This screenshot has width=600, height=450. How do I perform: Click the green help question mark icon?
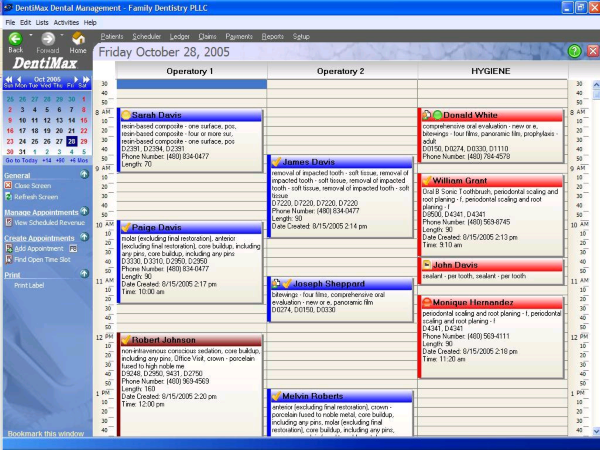574,51
